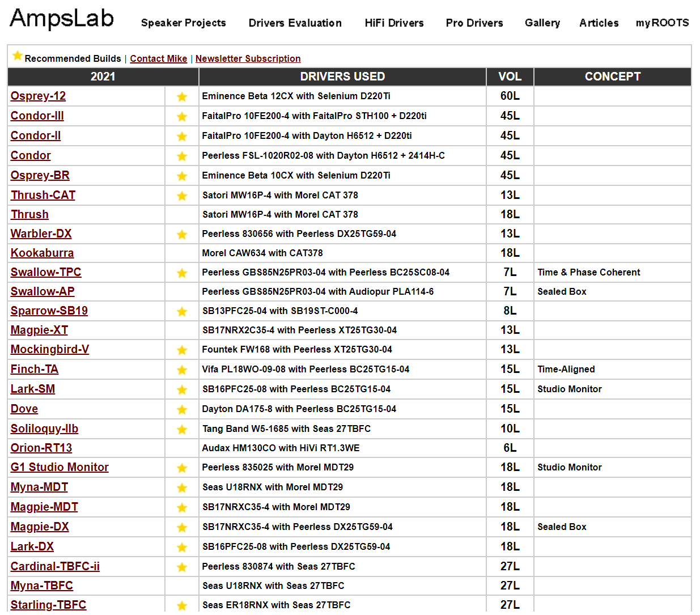Click the AmpsLab site logo

(62, 19)
